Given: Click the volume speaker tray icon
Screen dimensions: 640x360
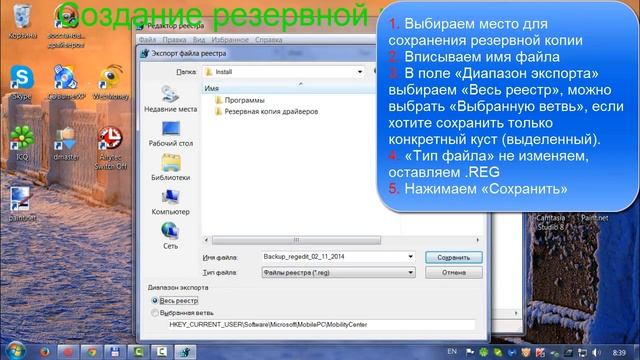Looking at the screenshot, I should click(x=597, y=352).
